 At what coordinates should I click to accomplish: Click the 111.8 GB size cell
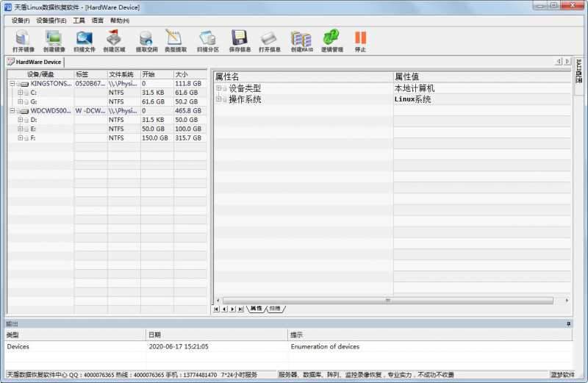(188, 84)
